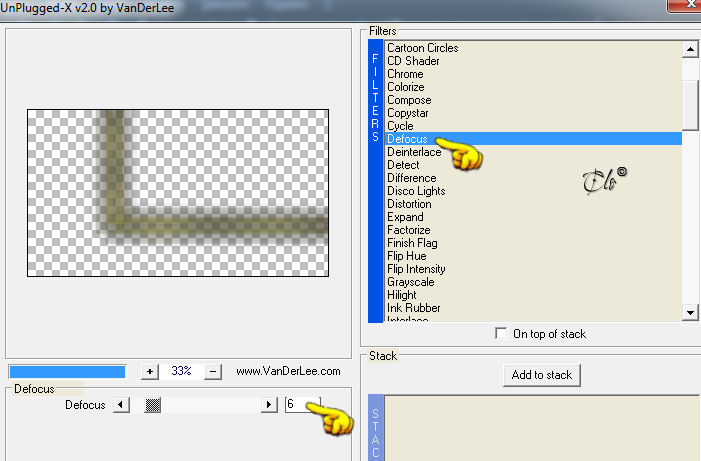Click the Defocus slider thumb
This screenshot has width=701, height=461.
coord(153,405)
